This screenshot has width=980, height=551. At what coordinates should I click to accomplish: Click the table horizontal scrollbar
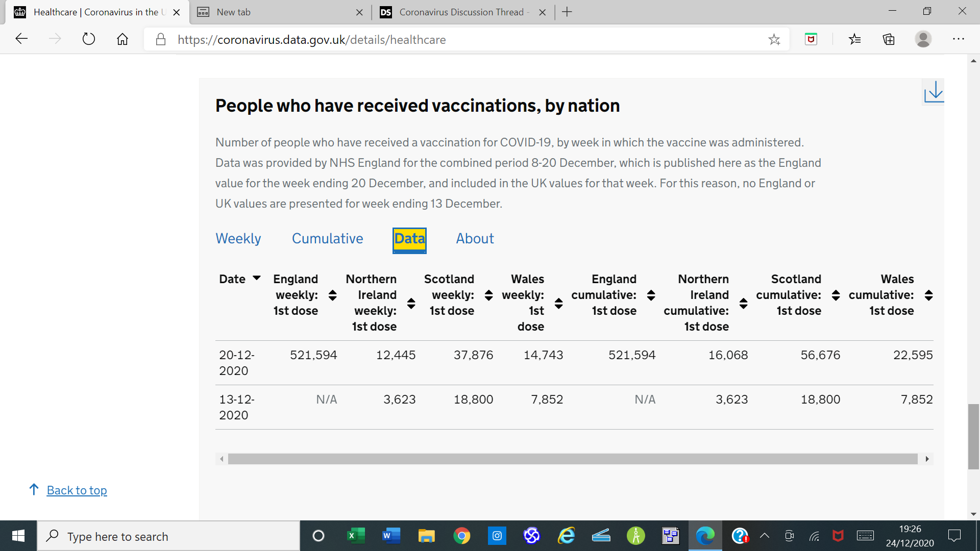(x=572, y=459)
